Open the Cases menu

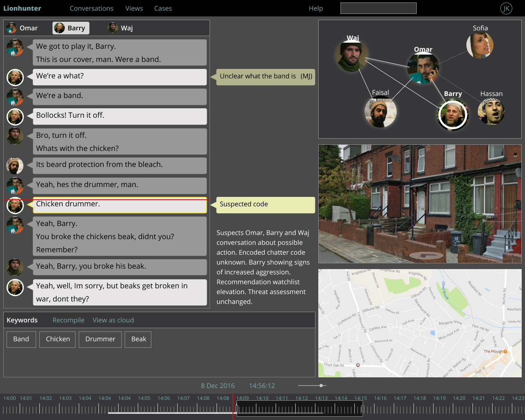(163, 8)
